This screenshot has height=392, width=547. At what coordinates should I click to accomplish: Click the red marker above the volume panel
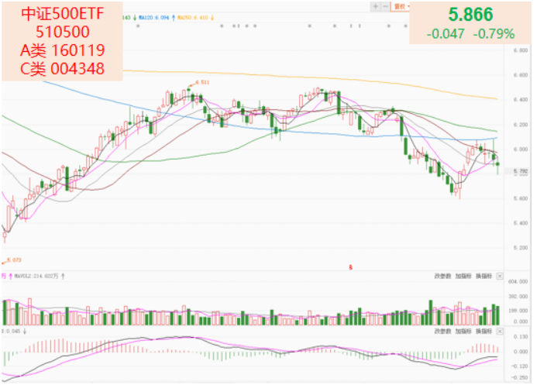[351, 267]
